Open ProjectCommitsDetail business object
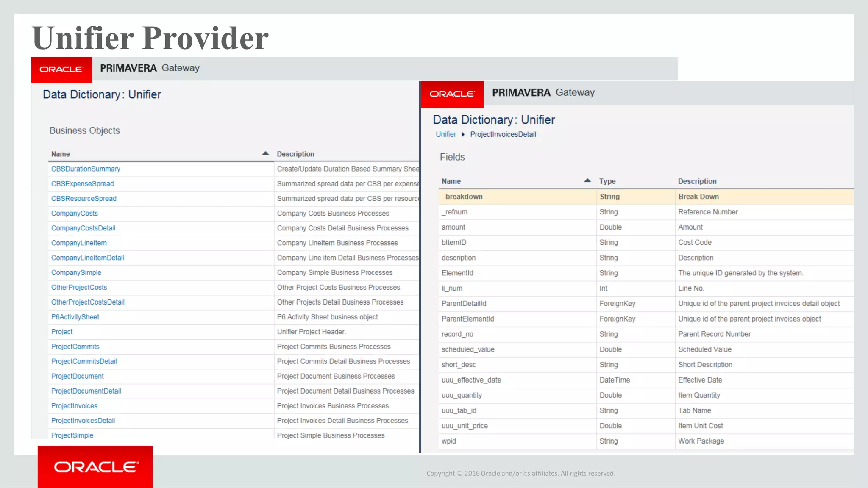 pyautogui.click(x=84, y=362)
